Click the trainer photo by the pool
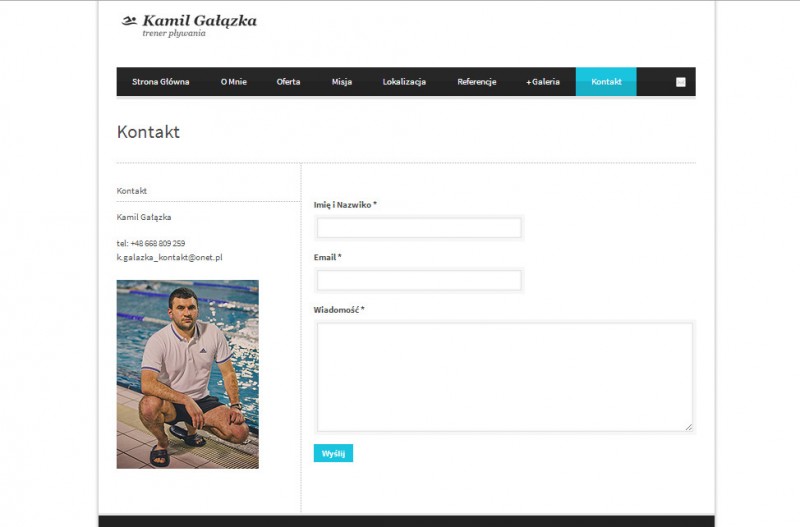Image resolution: width=800 pixels, height=527 pixels. point(187,374)
